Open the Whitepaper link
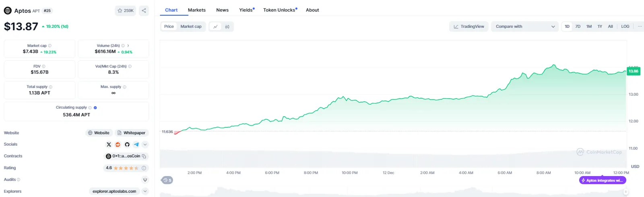644x197 pixels. click(131, 133)
